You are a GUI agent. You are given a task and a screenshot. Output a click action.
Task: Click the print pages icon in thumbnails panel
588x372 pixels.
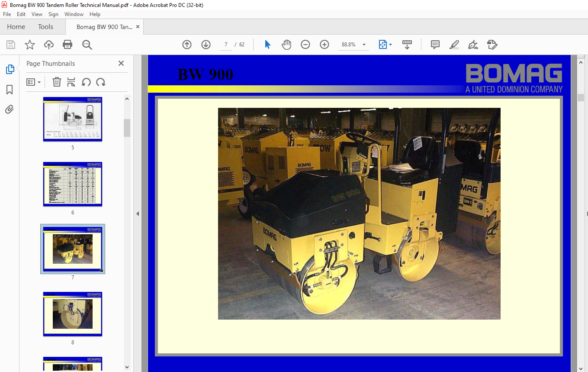[x=71, y=82]
